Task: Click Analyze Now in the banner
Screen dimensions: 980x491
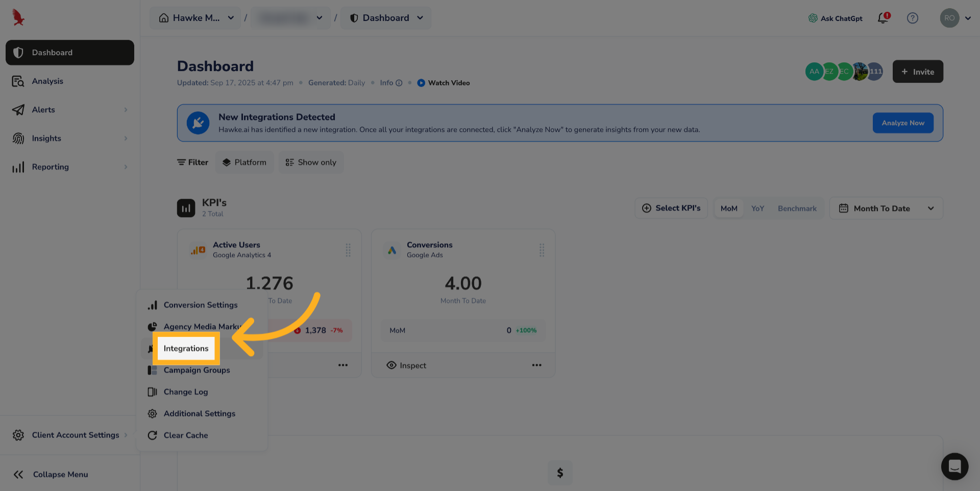Action: point(903,123)
